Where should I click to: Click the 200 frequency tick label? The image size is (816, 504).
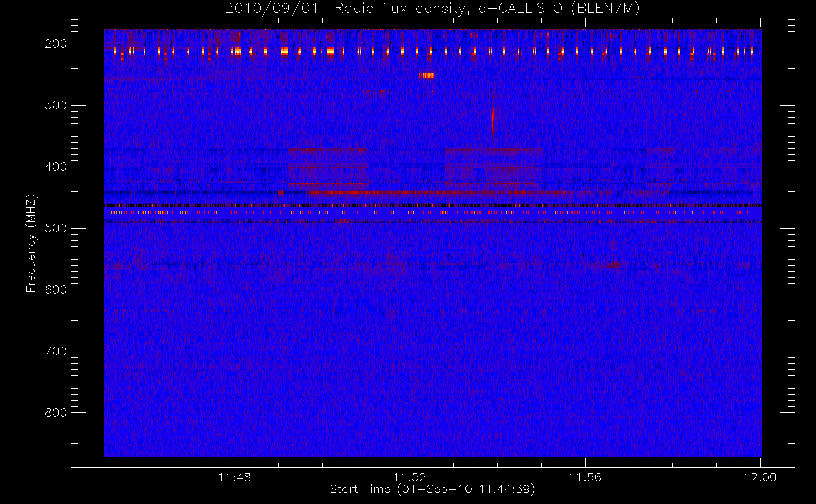(x=56, y=44)
